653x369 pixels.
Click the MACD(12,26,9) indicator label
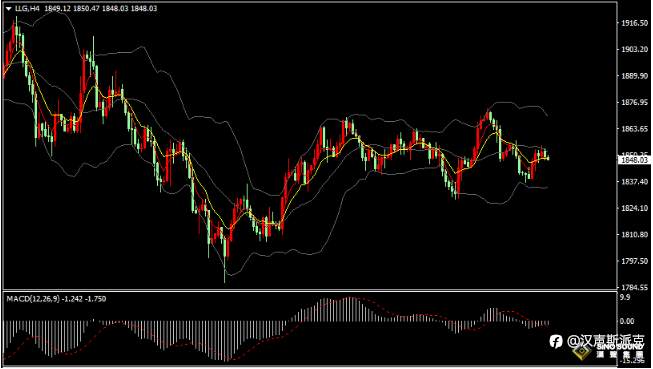33,299
